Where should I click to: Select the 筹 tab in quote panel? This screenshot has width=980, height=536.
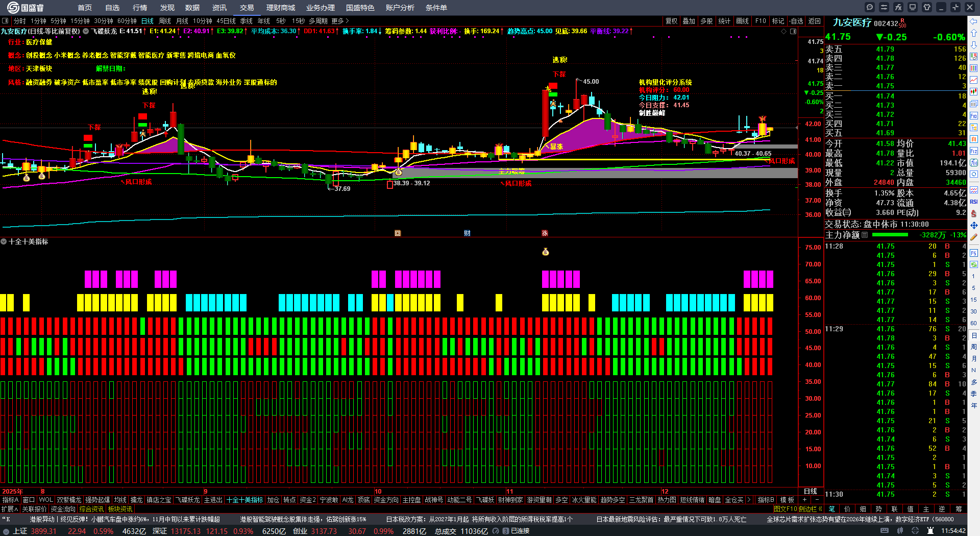click(x=959, y=509)
